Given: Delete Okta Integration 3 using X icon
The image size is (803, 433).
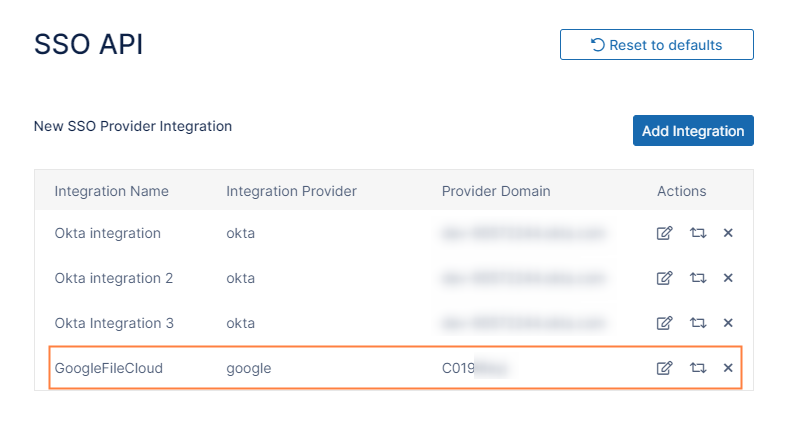Looking at the screenshot, I should tap(728, 323).
